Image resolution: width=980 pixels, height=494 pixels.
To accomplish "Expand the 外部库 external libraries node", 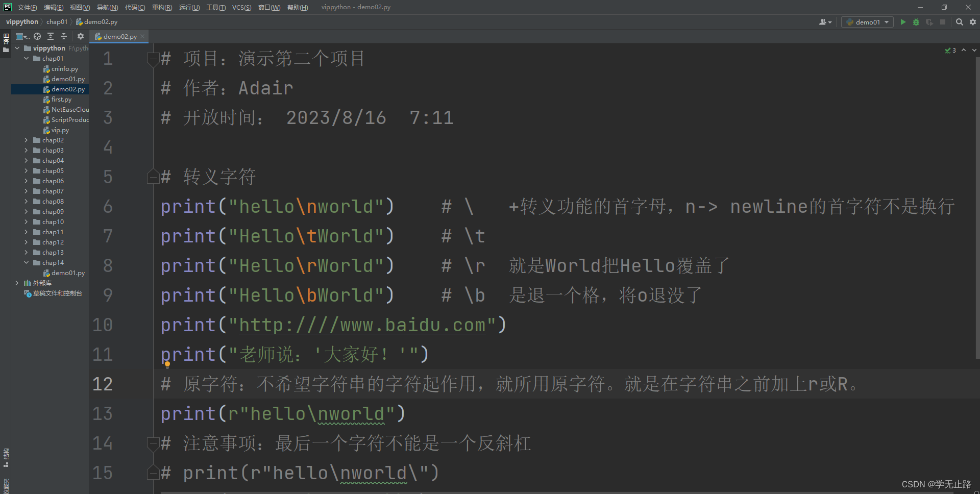I will [x=17, y=283].
